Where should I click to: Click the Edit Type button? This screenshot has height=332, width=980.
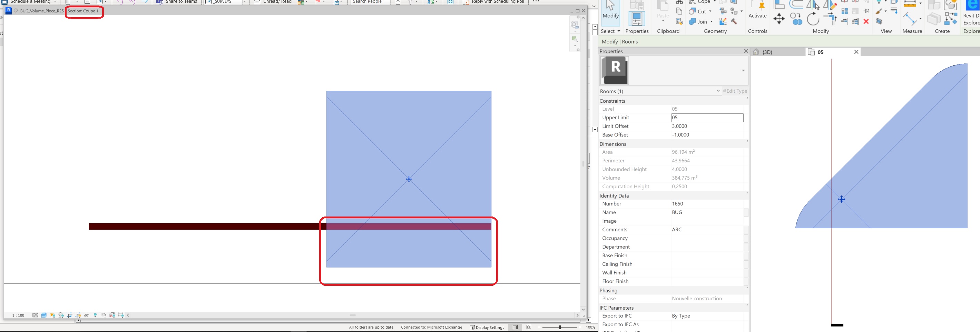point(735,91)
